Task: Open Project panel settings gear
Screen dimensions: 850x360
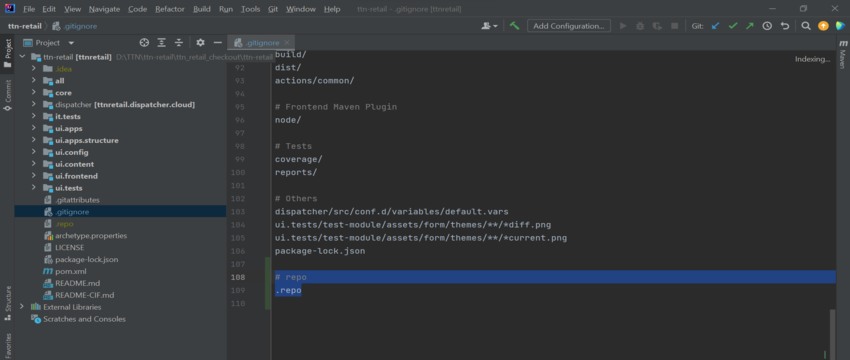Action: [200, 42]
